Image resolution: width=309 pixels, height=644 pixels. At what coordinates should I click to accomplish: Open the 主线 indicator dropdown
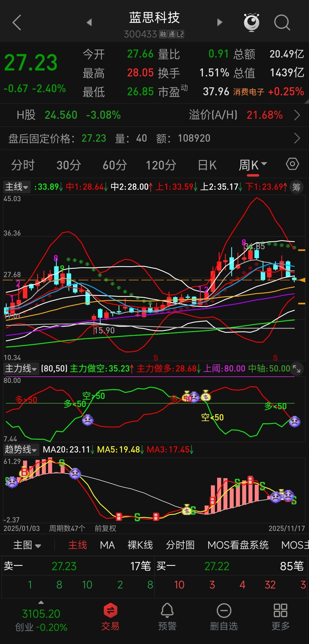tap(17, 187)
